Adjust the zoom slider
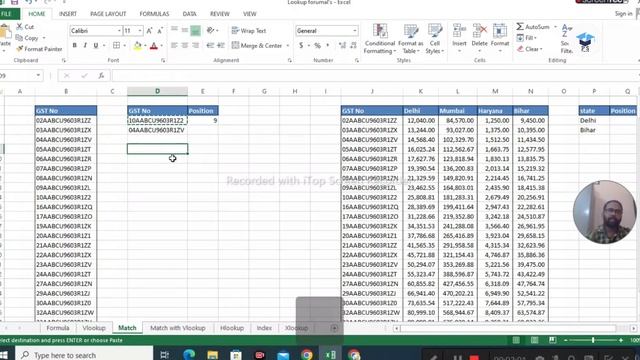The height and width of the screenshot is (360, 640). point(593,340)
